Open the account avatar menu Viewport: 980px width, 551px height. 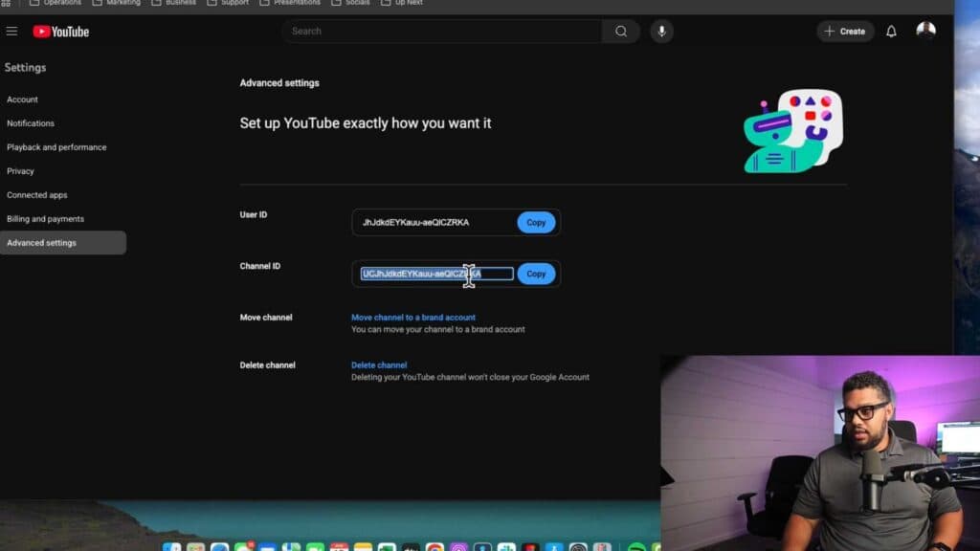(925, 31)
